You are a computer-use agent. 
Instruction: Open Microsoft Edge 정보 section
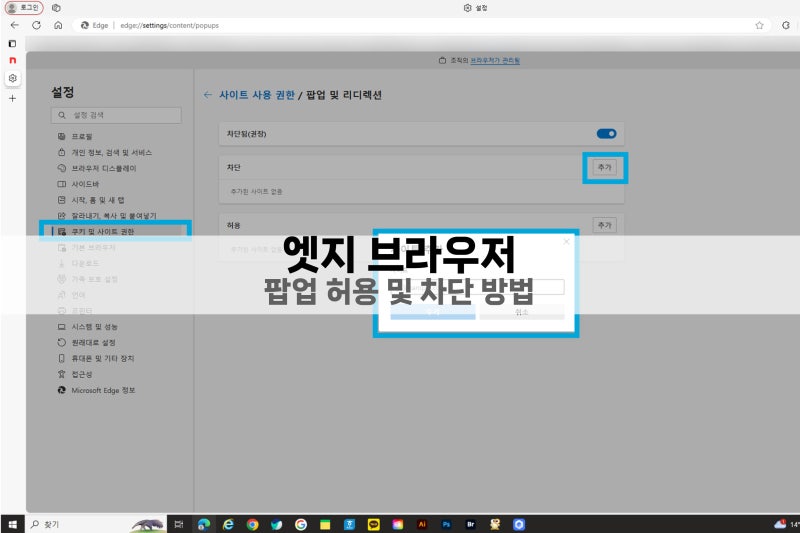[x=103, y=390]
